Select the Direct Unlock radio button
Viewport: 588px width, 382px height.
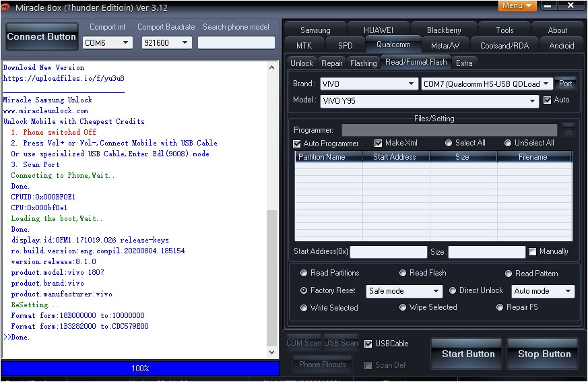coord(453,290)
